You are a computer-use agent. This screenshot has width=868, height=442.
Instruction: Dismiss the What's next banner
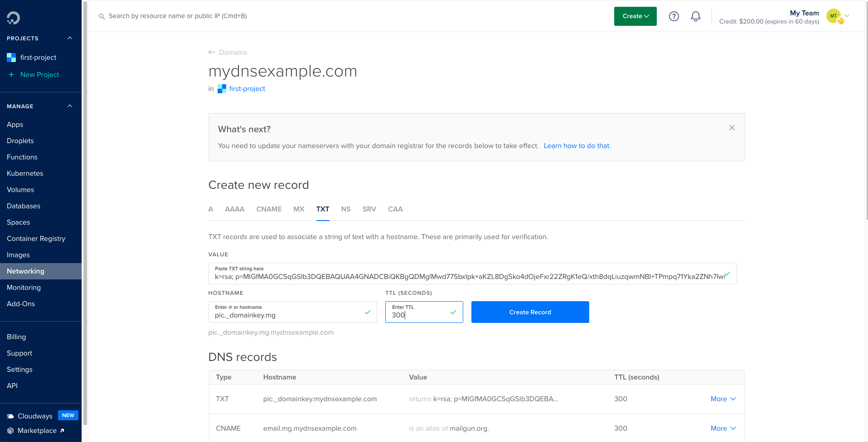pyautogui.click(x=732, y=128)
